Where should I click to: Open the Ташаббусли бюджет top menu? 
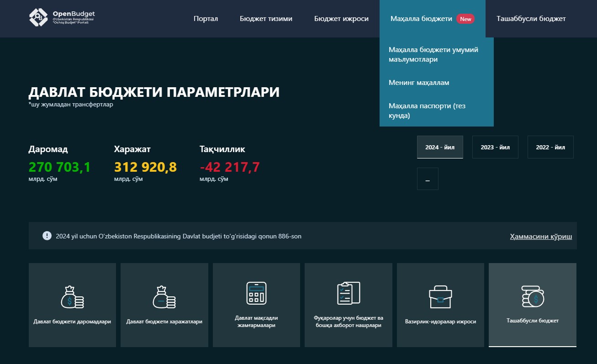click(531, 19)
